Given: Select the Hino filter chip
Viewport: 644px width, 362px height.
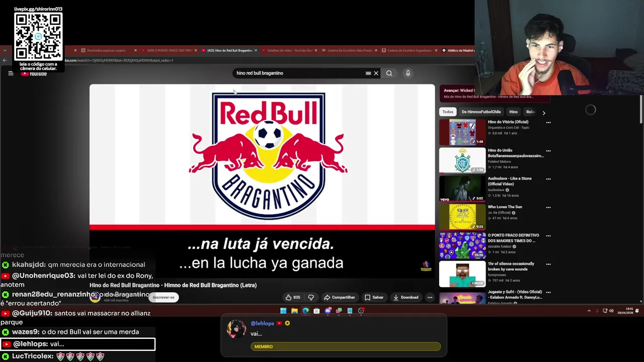Looking at the screenshot, I should click(x=513, y=112).
